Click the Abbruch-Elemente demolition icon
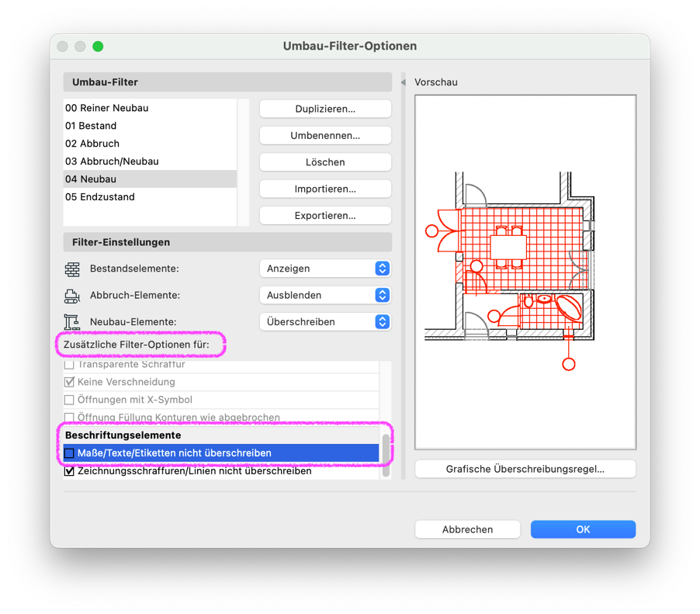The image size is (700, 614). [x=72, y=296]
